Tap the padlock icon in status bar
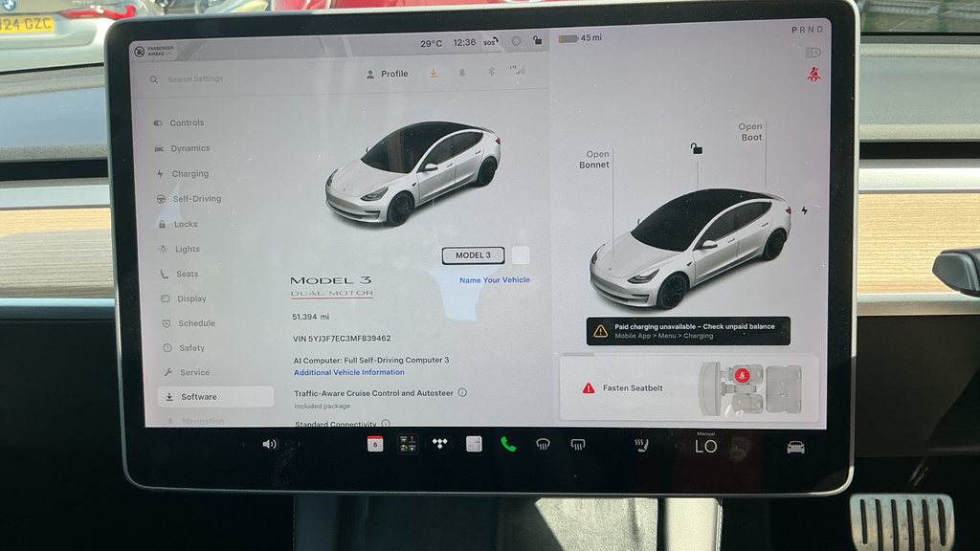 537,40
